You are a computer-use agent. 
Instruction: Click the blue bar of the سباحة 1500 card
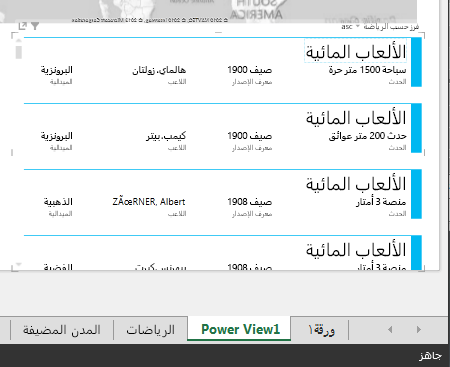(x=416, y=62)
